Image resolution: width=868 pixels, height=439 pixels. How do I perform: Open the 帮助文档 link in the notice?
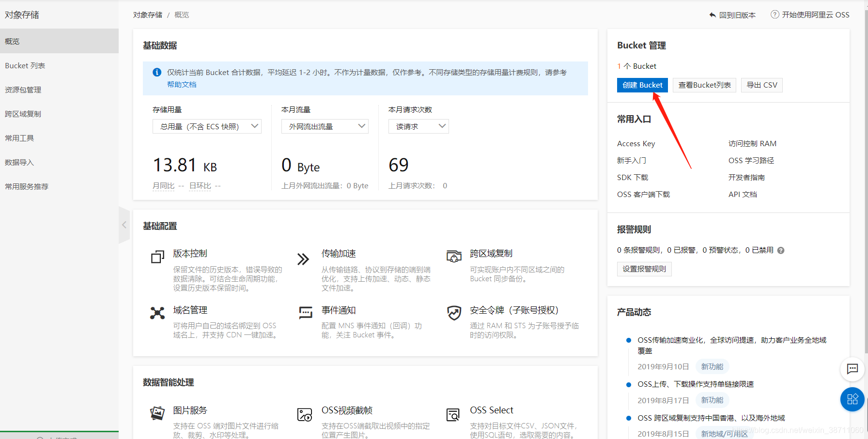(x=182, y=84)
